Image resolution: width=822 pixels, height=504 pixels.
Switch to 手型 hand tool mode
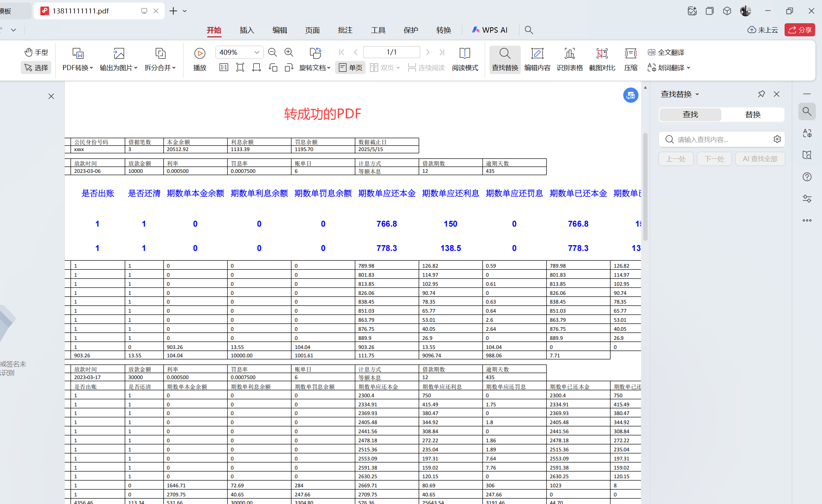tap(36, 52)
